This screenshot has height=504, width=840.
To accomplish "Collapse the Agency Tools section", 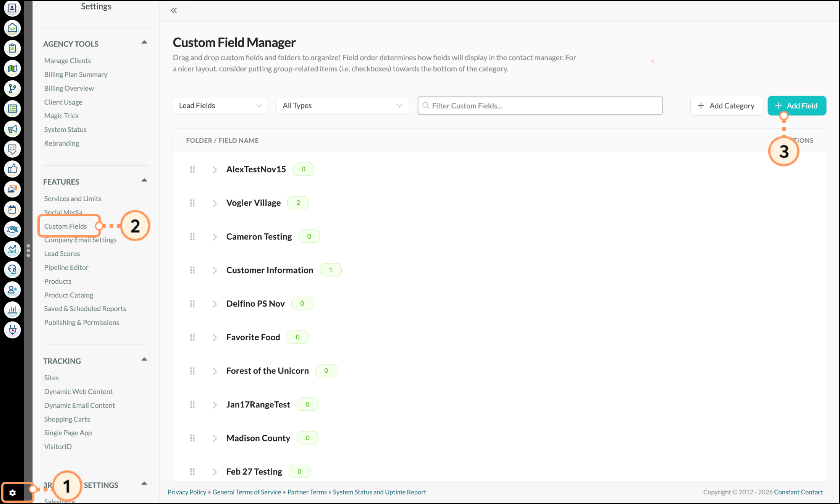I will [144, 42].
